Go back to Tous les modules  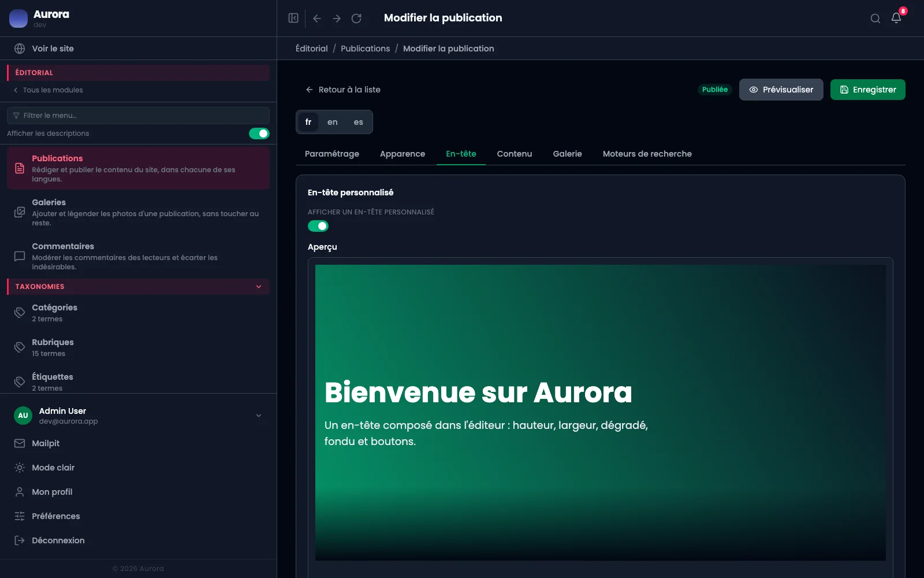point(49,90)
